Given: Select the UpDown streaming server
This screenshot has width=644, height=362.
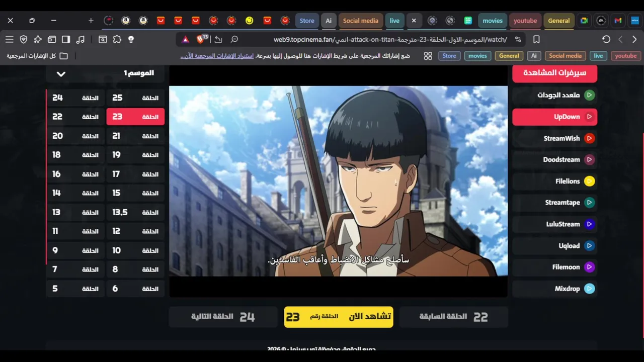Looking at the screenshot, I should point(555,117).
